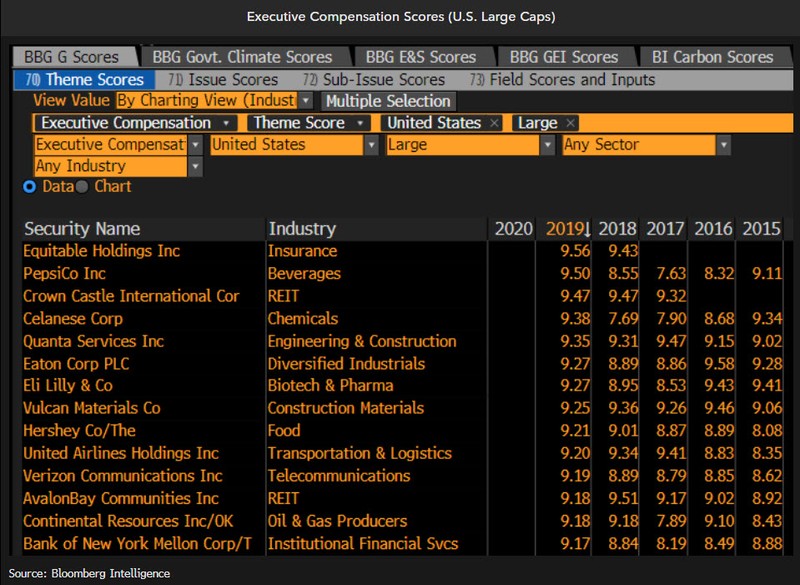The width and height of the screenshot is (800, 585).
Task: Click the Beverages industry cell
Action: click(x=304, y=273)
